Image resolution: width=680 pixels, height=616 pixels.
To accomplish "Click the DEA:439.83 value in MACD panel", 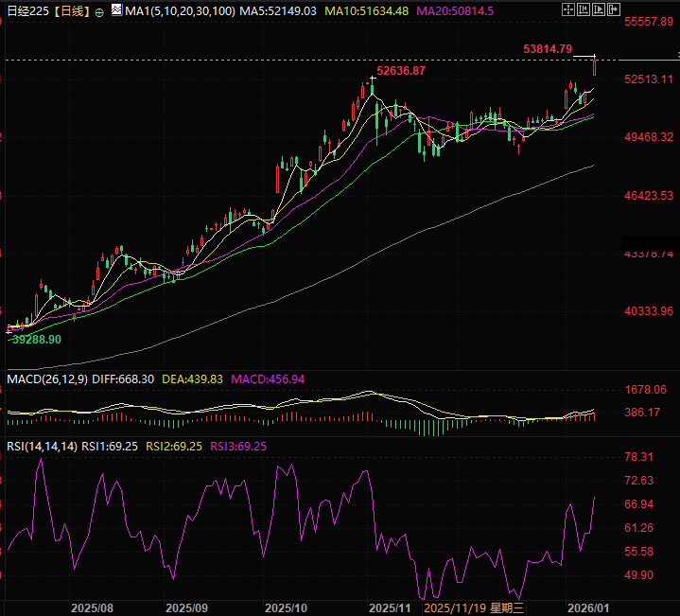I will 192,378.
